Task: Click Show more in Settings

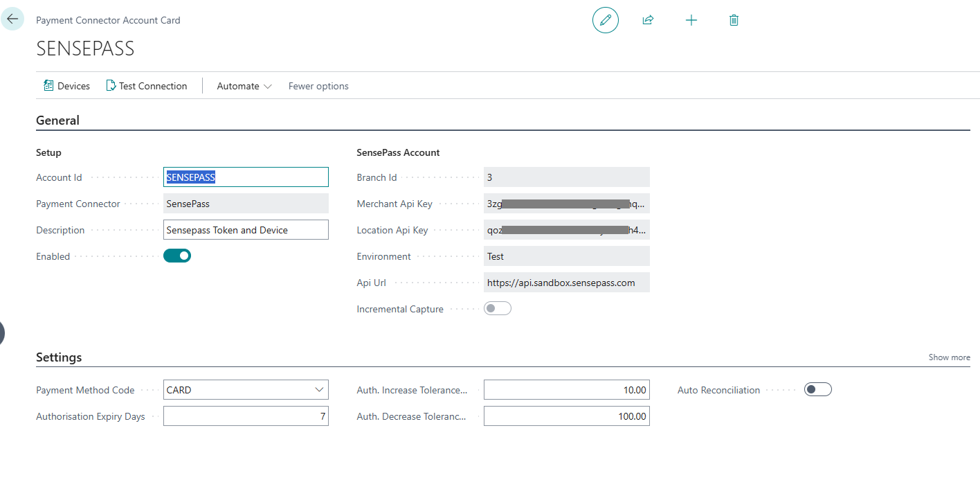Action: pos(949,357)
